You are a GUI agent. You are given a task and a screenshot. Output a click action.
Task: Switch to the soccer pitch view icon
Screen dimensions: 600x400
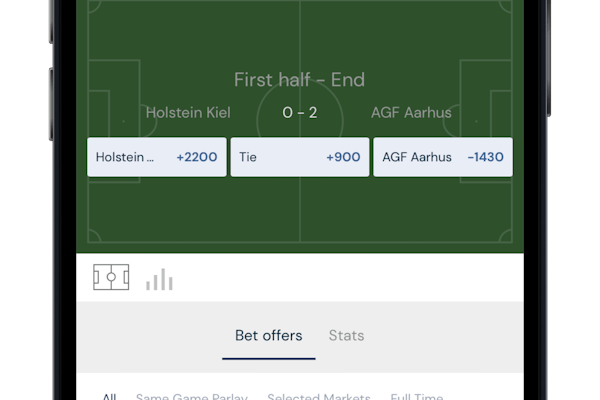(111, 277)
